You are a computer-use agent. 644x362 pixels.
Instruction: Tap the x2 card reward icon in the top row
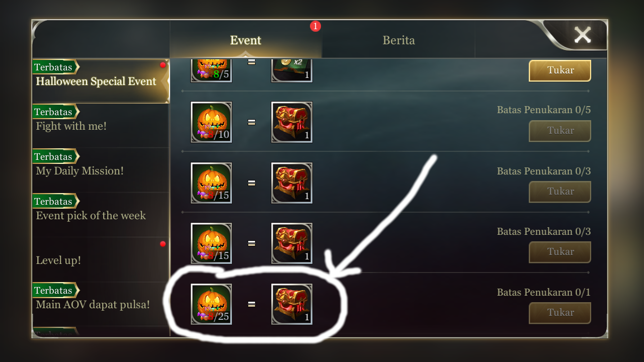(x=292, y=70)
